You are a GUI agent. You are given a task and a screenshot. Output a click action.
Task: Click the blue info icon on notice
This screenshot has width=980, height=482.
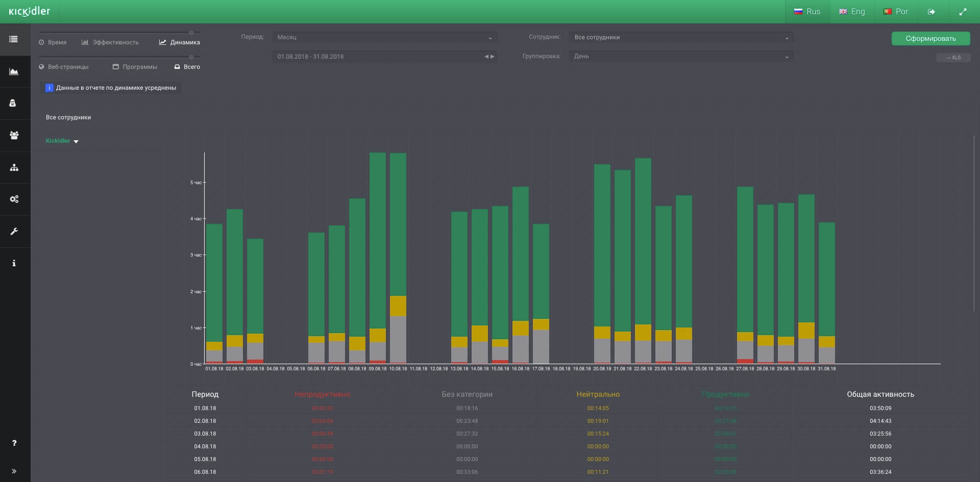pyautogui.click(x=50, y=88)
